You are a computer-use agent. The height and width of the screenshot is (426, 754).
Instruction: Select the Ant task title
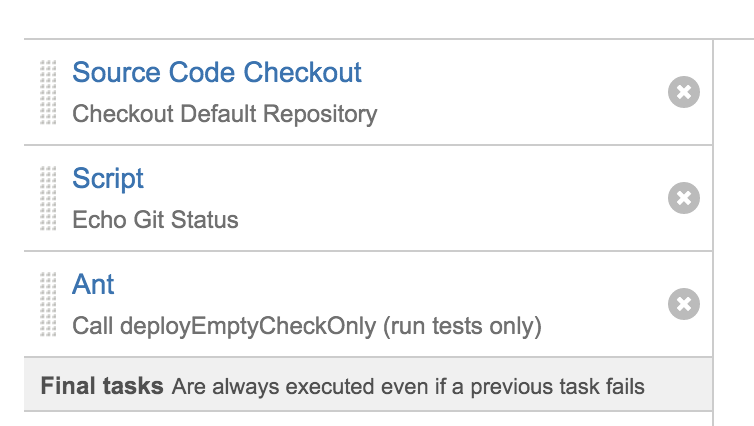[x=94, y=285]
